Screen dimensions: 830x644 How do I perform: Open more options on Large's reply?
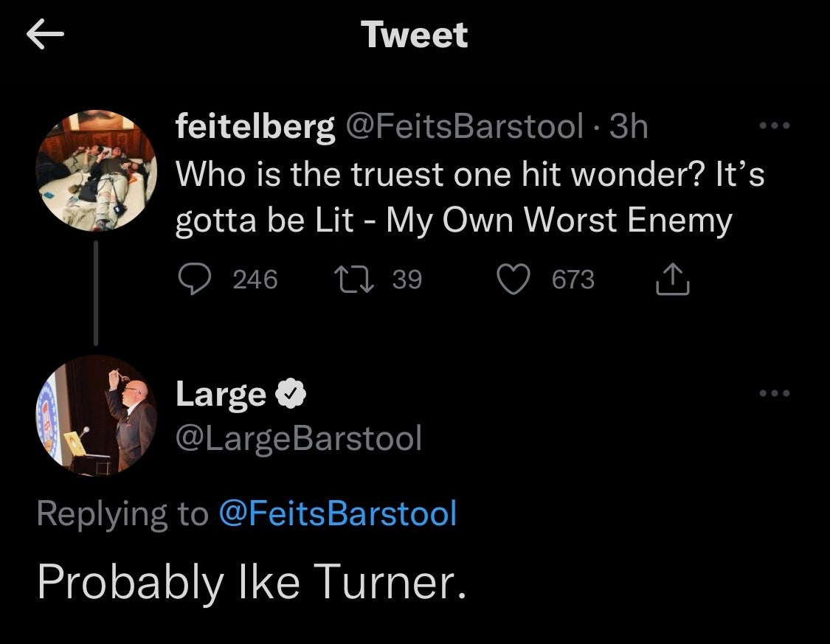click(x=775, y=393)
